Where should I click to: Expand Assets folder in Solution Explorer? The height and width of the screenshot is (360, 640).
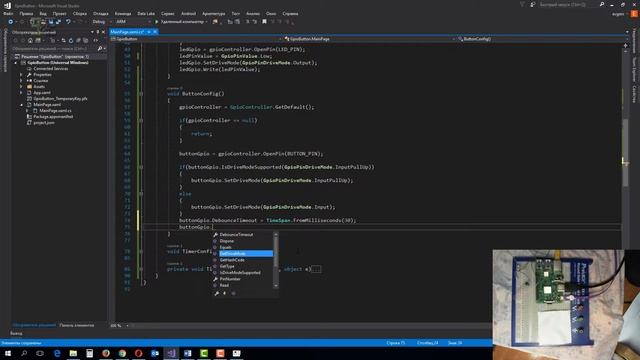point(21,87)
